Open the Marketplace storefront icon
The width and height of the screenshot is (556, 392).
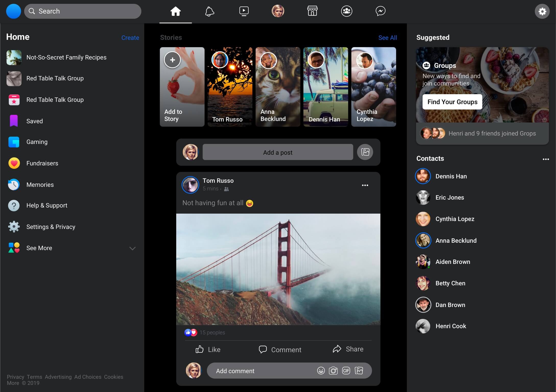[x=312, y=11]
